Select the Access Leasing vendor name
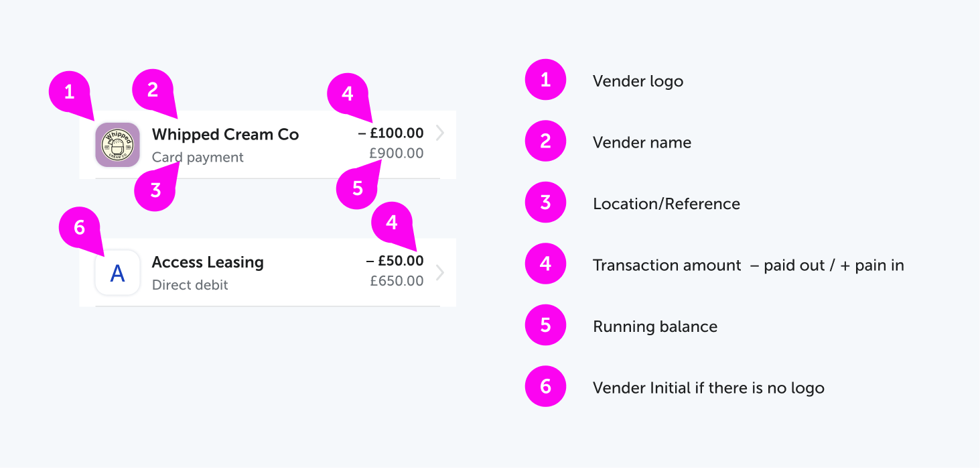Image resolution: width=980 pixels, height=468 pixels. point(208,262)
